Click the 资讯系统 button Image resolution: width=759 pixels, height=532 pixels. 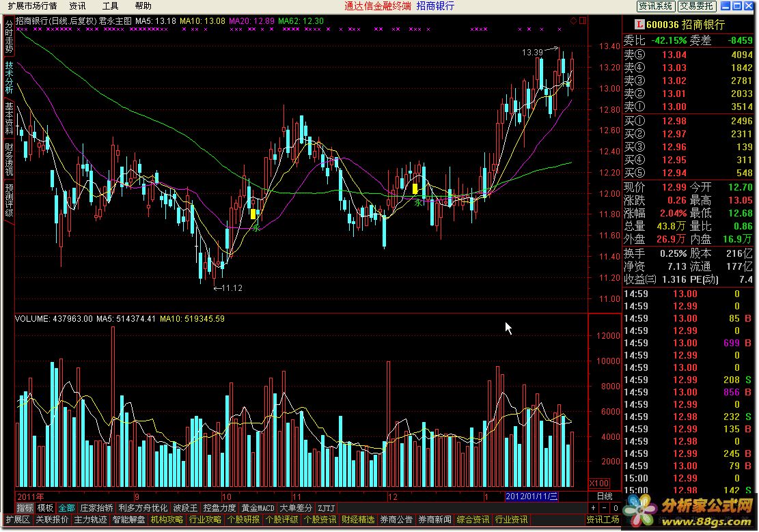click(x=655, y=6)
